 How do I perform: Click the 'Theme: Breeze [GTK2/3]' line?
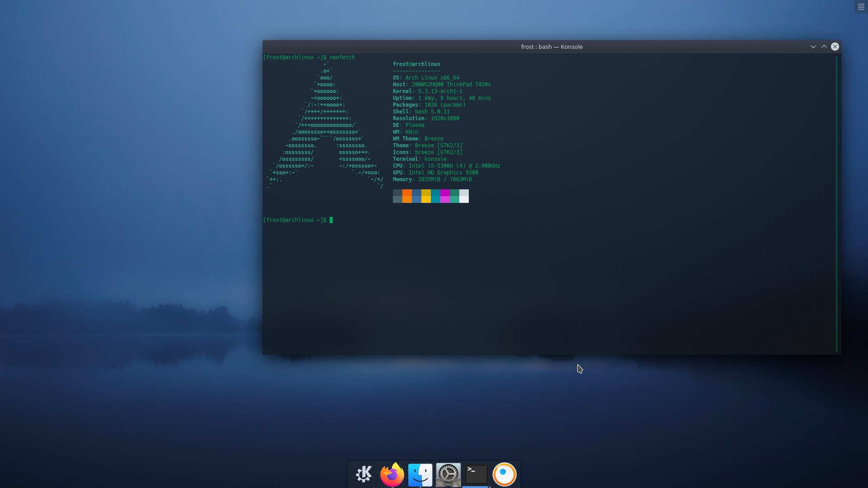428,145
